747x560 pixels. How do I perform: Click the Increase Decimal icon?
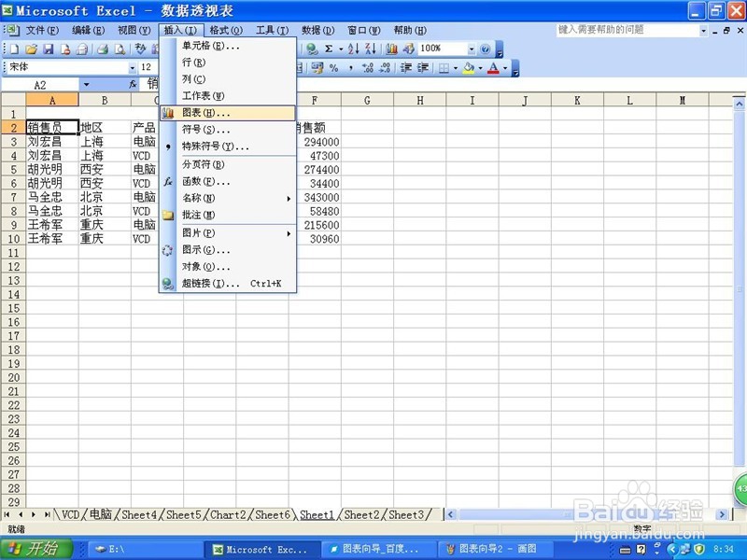[x=367, y=68]
